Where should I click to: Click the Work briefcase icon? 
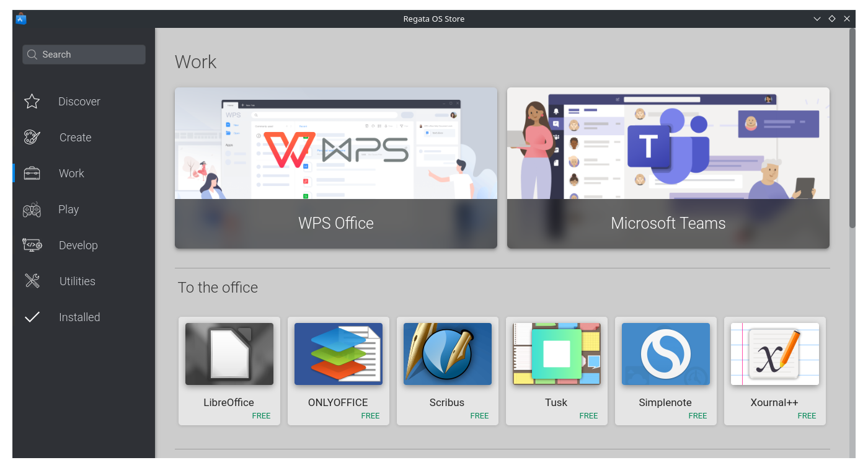pyautogui.click(x=32, y=174)
